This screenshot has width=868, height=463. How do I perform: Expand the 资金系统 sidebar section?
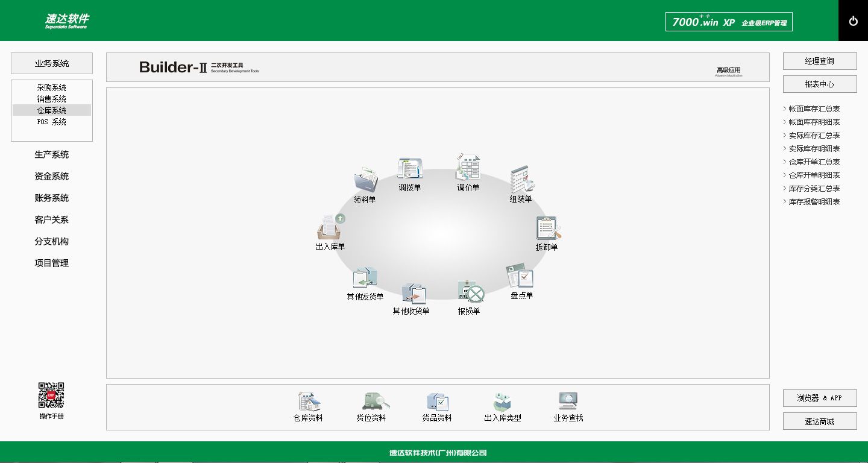click(52, 177)
